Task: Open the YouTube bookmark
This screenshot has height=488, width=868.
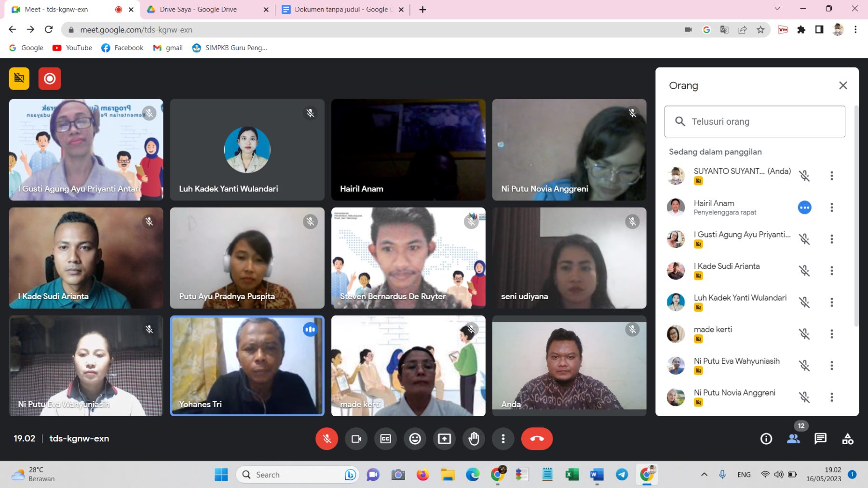Action: pyautogui.click(x=72, y=48)
